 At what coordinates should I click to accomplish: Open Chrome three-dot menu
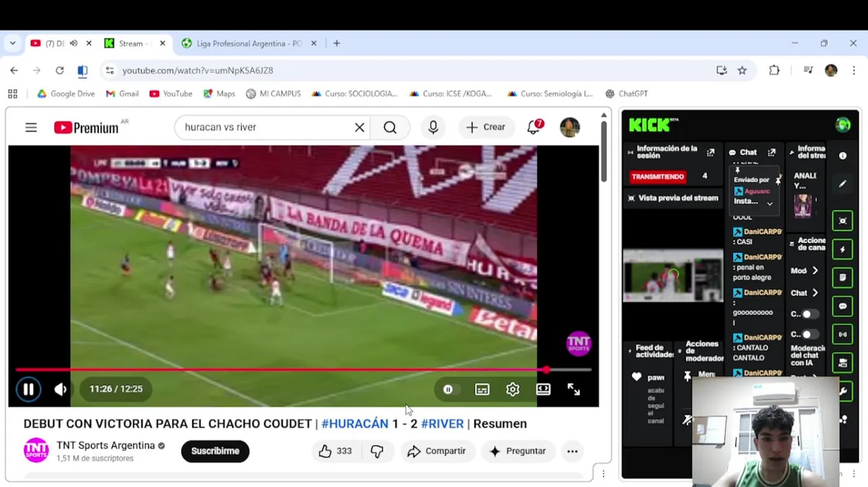(854, 70)
